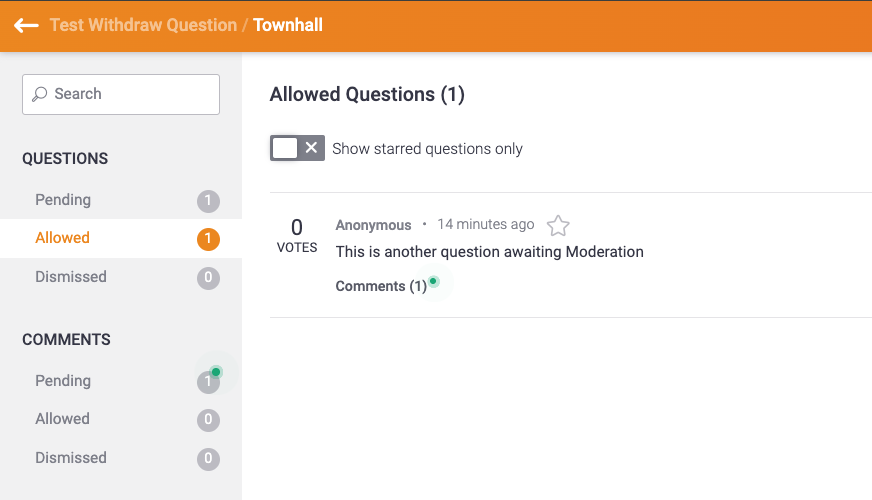This screenshot has height=500, width=872.
Task: Open Pending under Questions
Action: [121, 200]
